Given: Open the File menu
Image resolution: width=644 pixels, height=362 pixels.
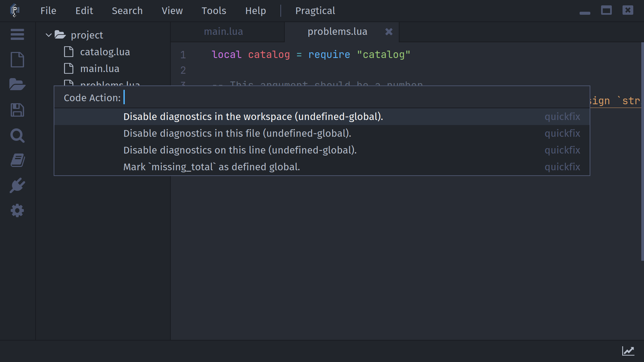Looking at the screenshot, I should click(48, 11).
